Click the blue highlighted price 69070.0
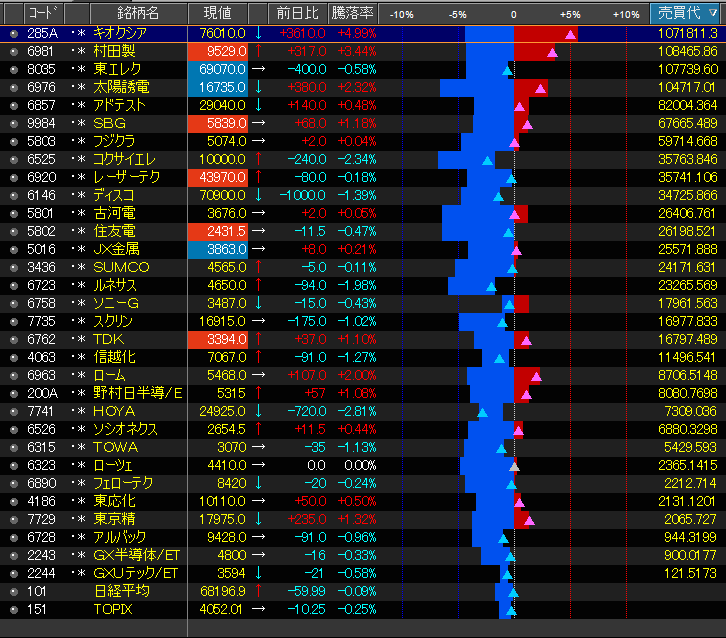The image size is (726, 638). (x=218, y=69)
